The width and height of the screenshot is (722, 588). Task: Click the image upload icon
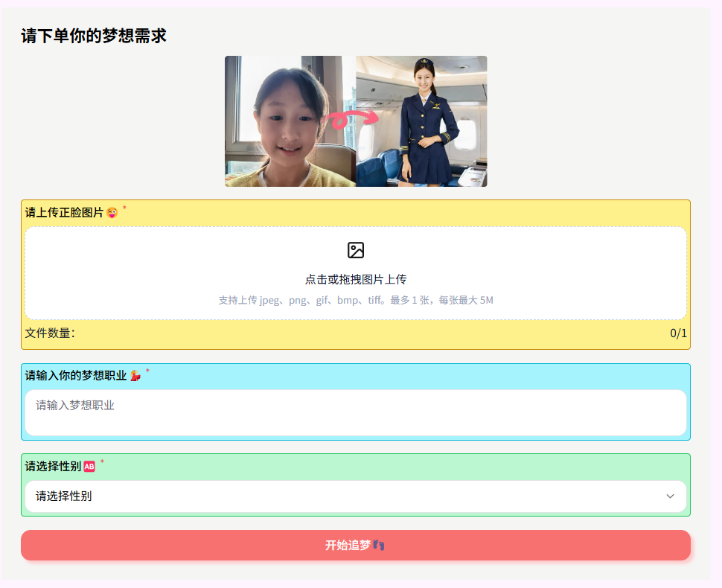tap(356, 250)
